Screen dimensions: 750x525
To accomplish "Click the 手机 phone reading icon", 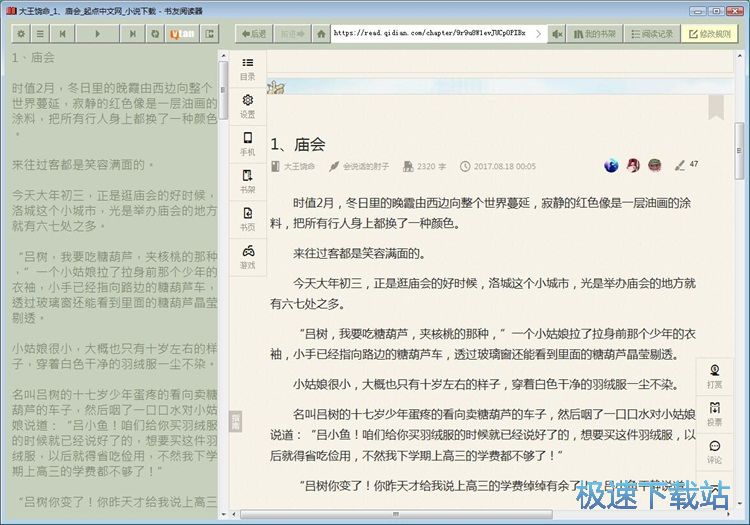I will [x=247, y=143].
